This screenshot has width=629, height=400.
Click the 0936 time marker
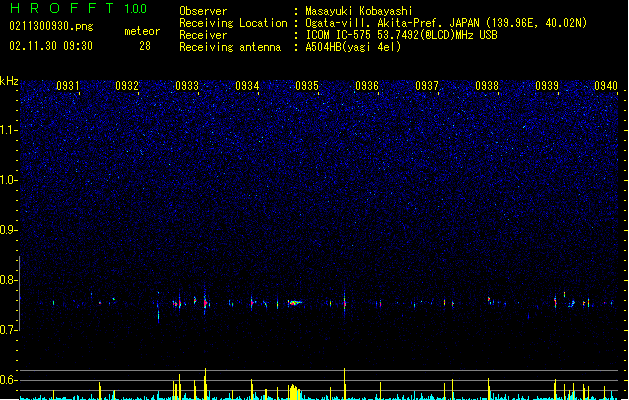click(x=367, y=86)
